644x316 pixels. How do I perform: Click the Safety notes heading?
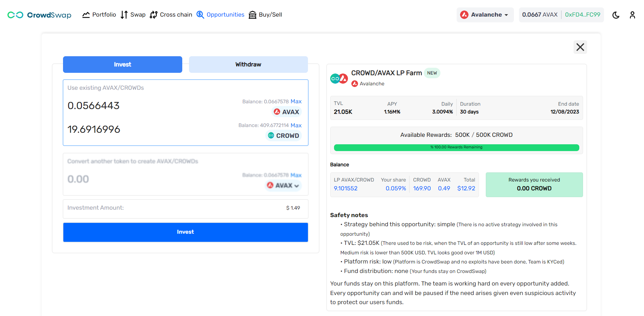click(349, 215)
